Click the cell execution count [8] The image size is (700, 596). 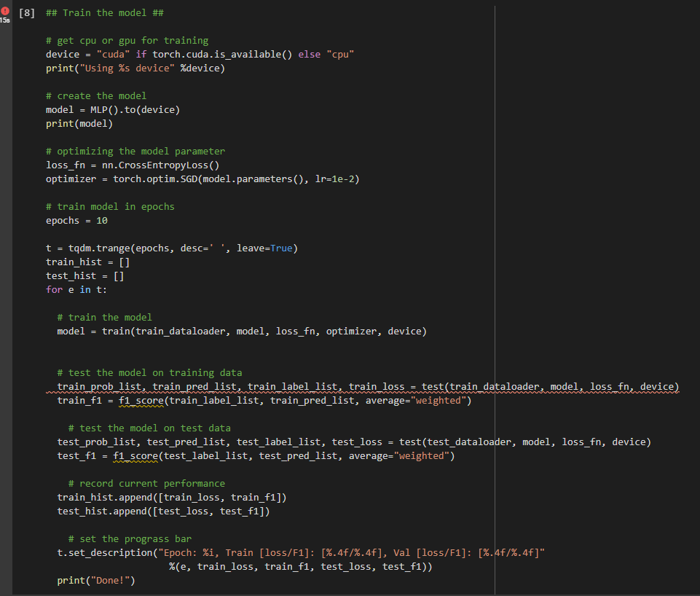[27, 13]
